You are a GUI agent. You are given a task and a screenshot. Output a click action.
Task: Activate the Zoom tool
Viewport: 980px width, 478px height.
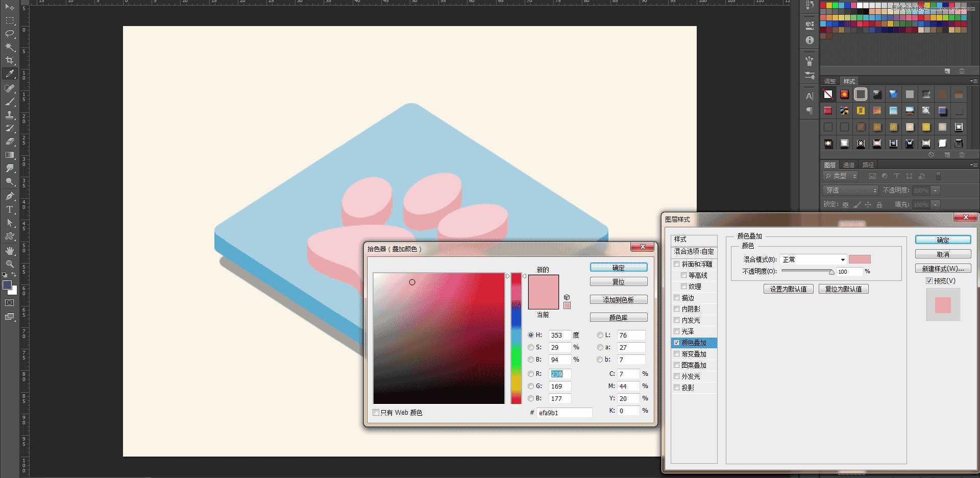coord(10,265)
